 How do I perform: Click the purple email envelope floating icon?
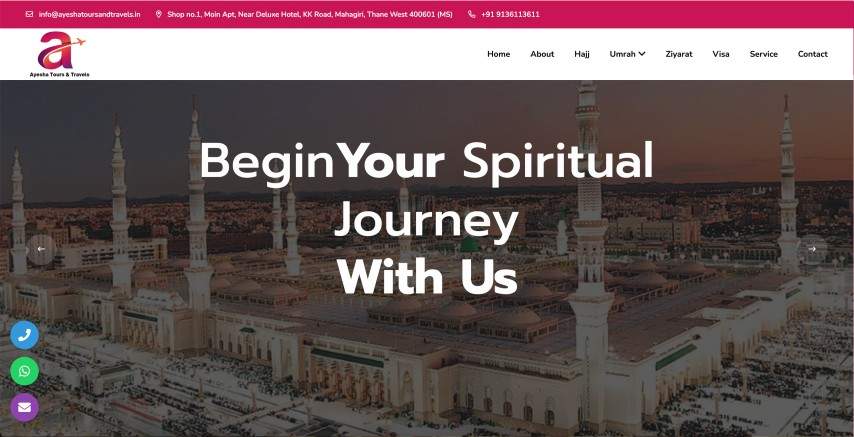pyautogui.click(x=25, y=408)
